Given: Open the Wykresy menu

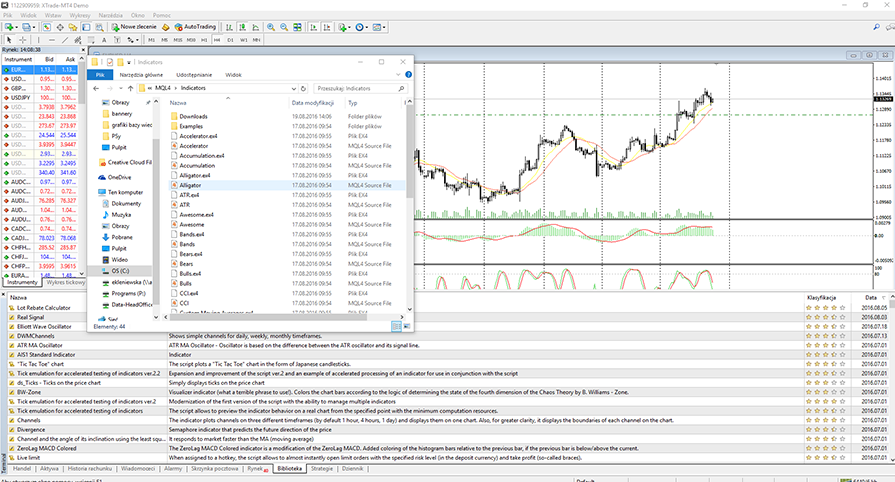Looking at the screenshot, I should [78, 15].
